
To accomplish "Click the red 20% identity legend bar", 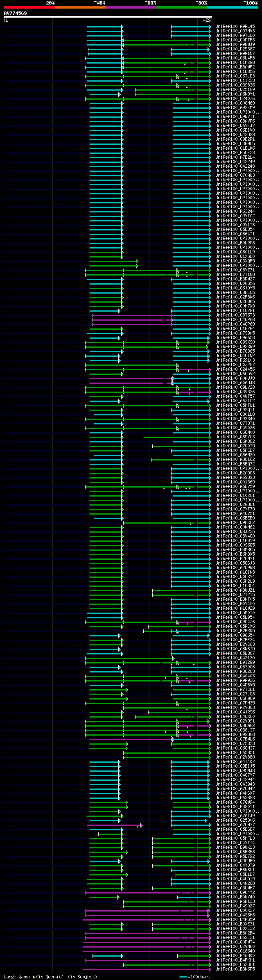I will (29, 7).
